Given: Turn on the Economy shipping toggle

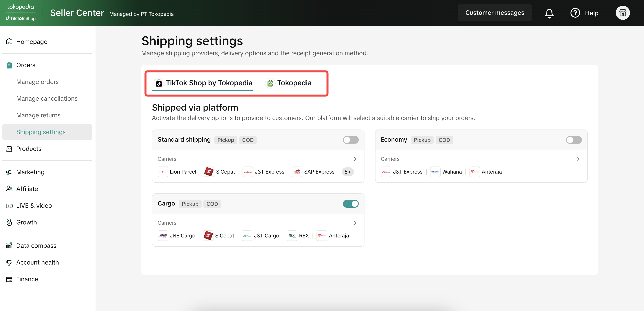Looking at the screenshot, I should (574, 140).
